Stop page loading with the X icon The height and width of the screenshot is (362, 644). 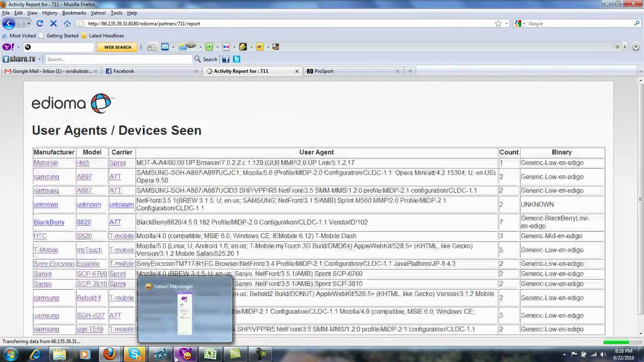click(53, 24)
